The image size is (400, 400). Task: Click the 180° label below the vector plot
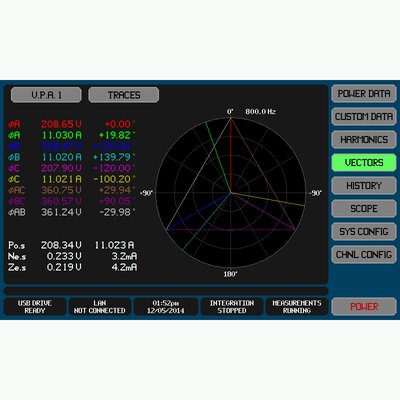230,274
